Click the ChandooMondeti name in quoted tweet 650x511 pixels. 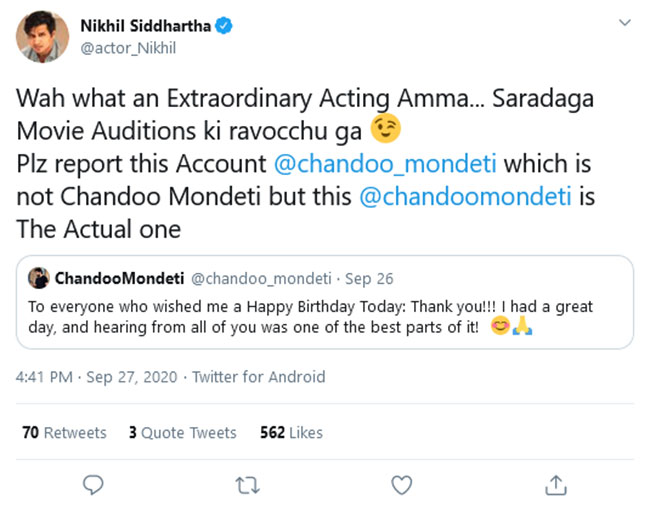pos(120,277)
